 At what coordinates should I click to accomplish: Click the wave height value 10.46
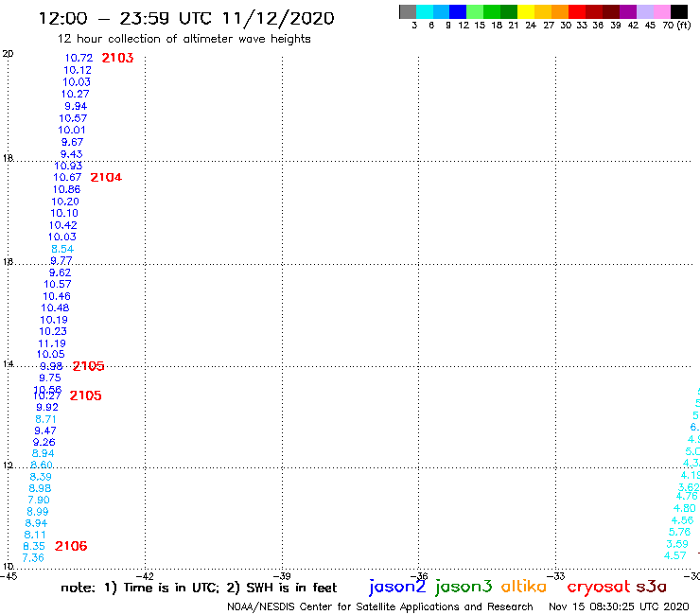click(57, 296)
